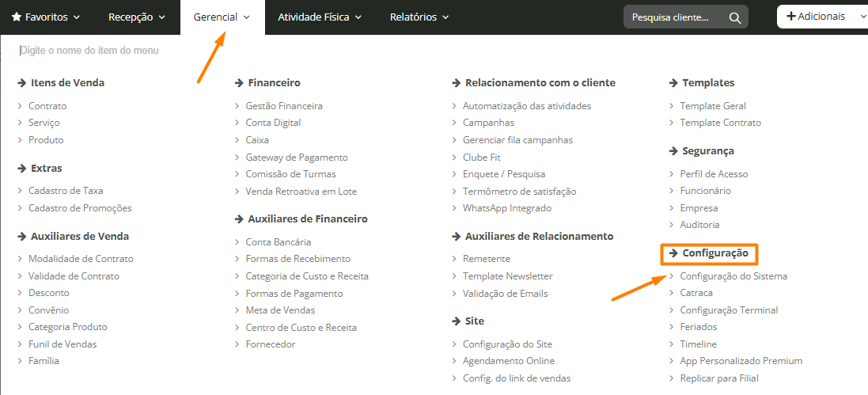The image size is (868, 395).
Task: Open the Funcionário menu item
Action: tap(705, 191)
